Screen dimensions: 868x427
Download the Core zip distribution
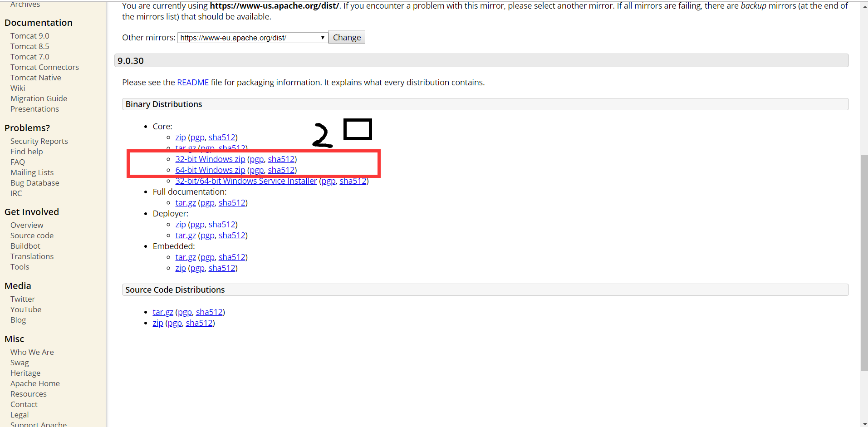(x=181, y=137)
